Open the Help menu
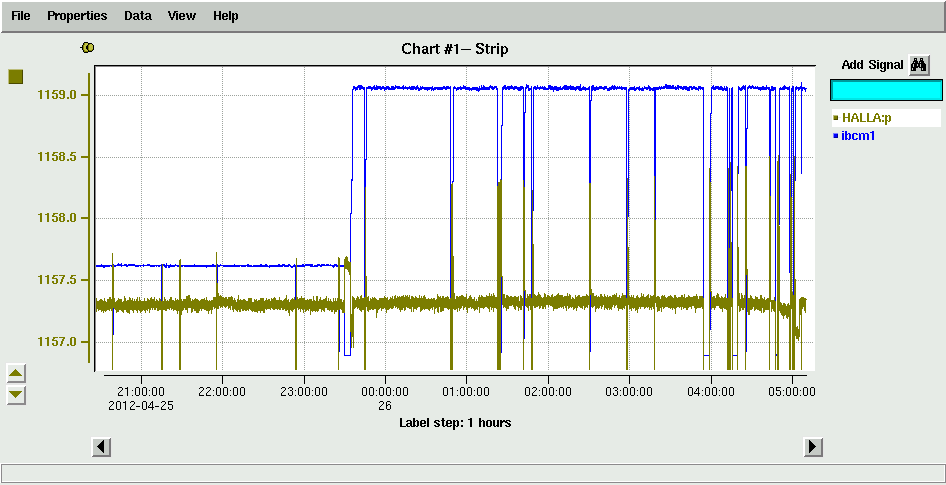 point(226,16)
